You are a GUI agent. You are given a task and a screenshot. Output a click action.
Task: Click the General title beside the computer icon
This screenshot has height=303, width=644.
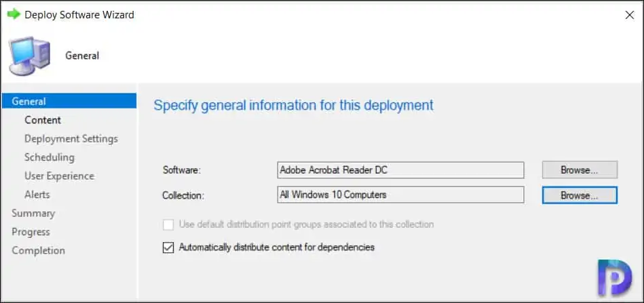tap(82, 56)
